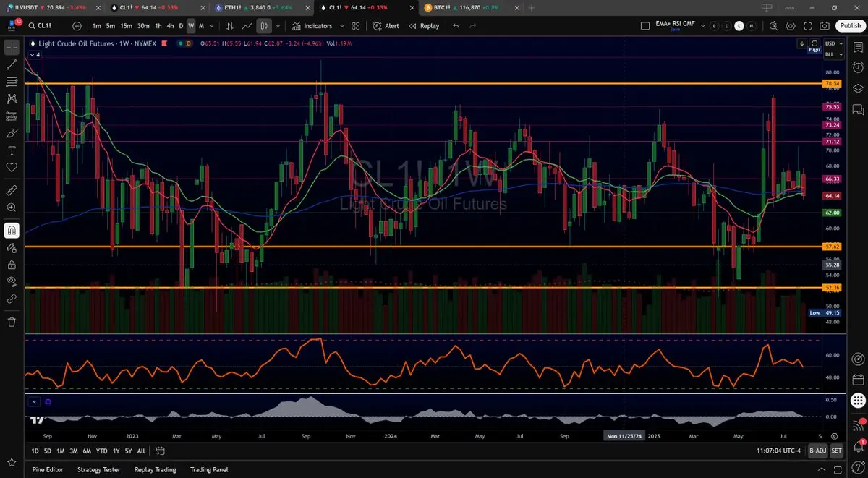Switch to the 4h timeframe

[171, 26]
